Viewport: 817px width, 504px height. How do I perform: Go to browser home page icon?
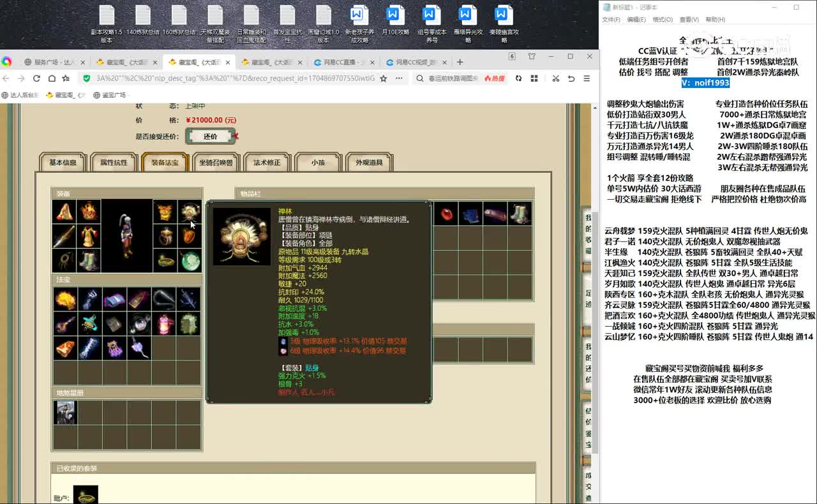[x=51, y=78]
